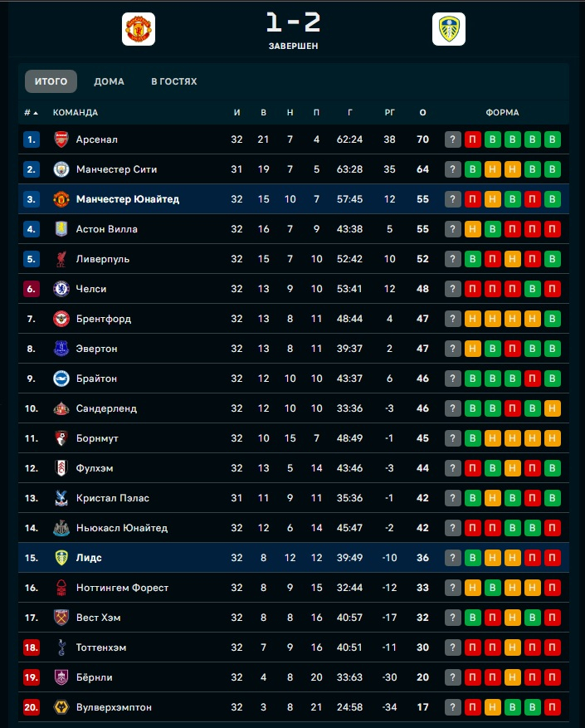Click the Chelsea club logo
Viewport: 585px width, 728px height.
pyautogui.click(x=61, y=289)
